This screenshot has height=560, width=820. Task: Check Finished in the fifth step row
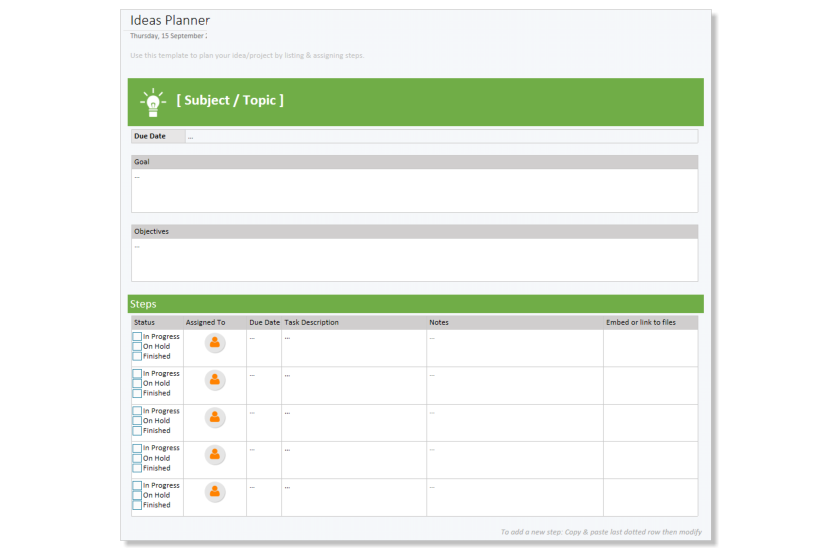pyautogui.click(x=137, y=505)
